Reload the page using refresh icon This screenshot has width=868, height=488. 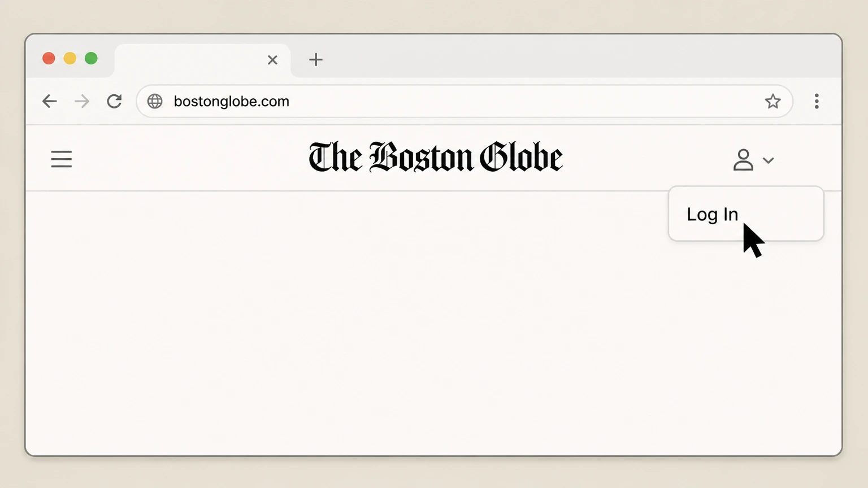coord(115,101)
